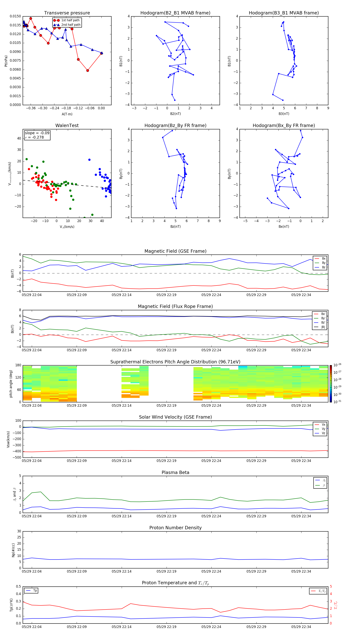This screenshot has width=351, height=644.
Task: Click the "By'" entry in Flux Rope legend
Action: pos(320,318)
